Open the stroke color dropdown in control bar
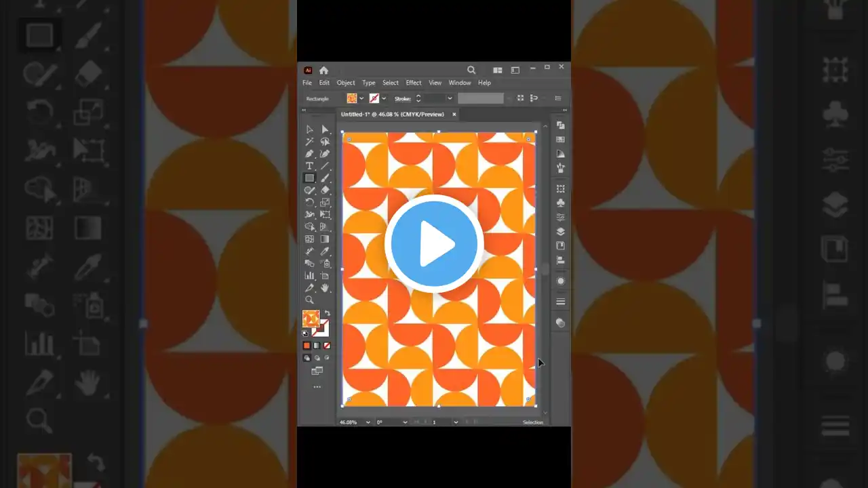Image resolution: width=868 pixels, height=488 pixels. coord(384,98)
